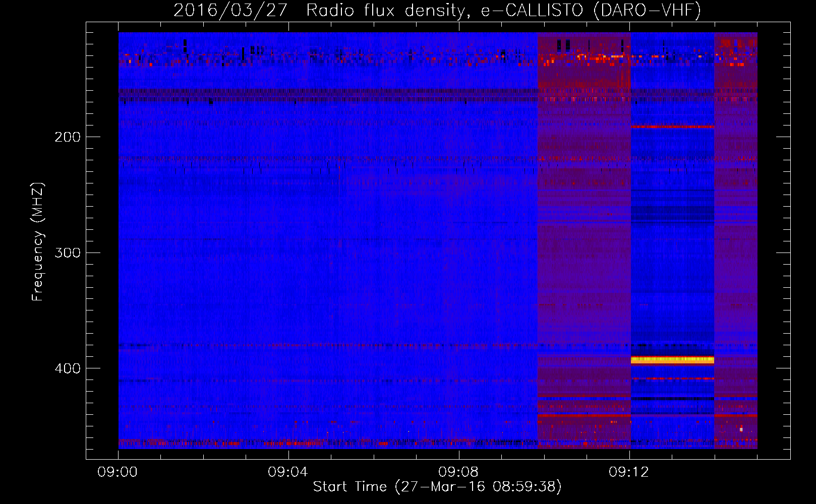Click the '200' frequency tick label
Screen dimensions: 816x504
tap(68, 137)
